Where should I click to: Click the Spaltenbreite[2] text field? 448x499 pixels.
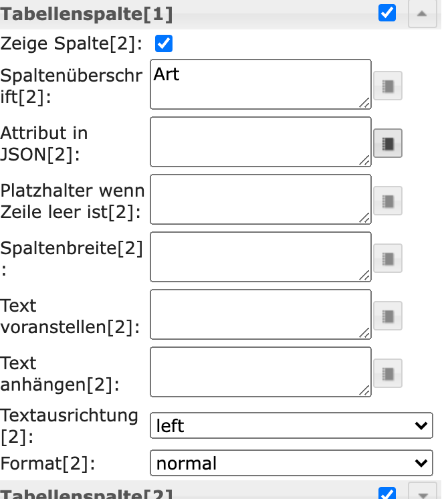click(260, 257)
